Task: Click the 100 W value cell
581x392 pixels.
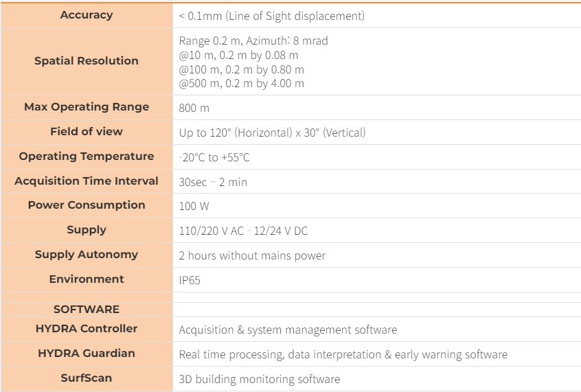Action: click(195, 206)
